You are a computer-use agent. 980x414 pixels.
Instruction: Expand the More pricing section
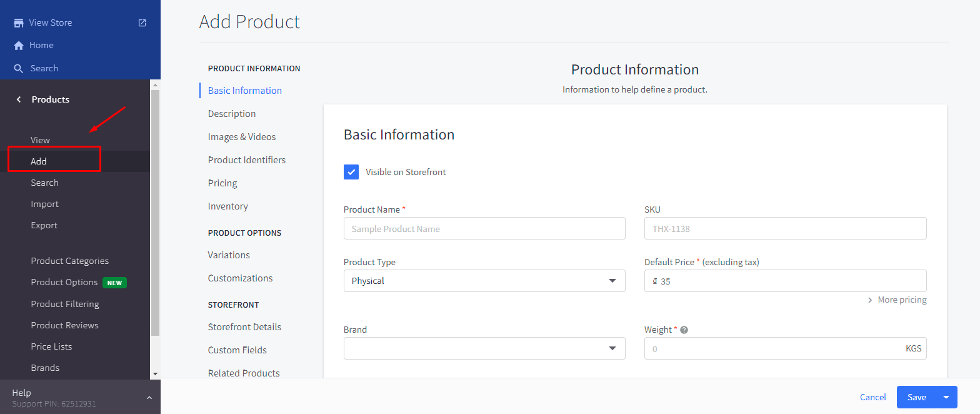click(897, 300)
